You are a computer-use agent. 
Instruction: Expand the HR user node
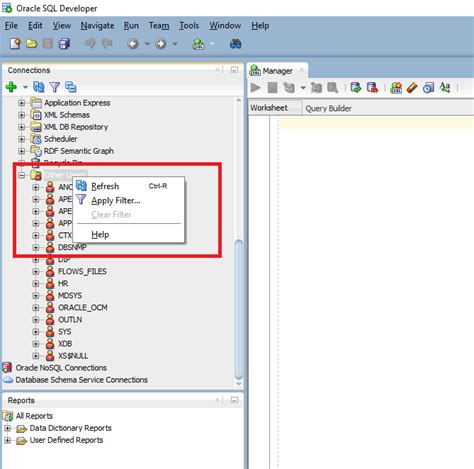pos(36,284)
